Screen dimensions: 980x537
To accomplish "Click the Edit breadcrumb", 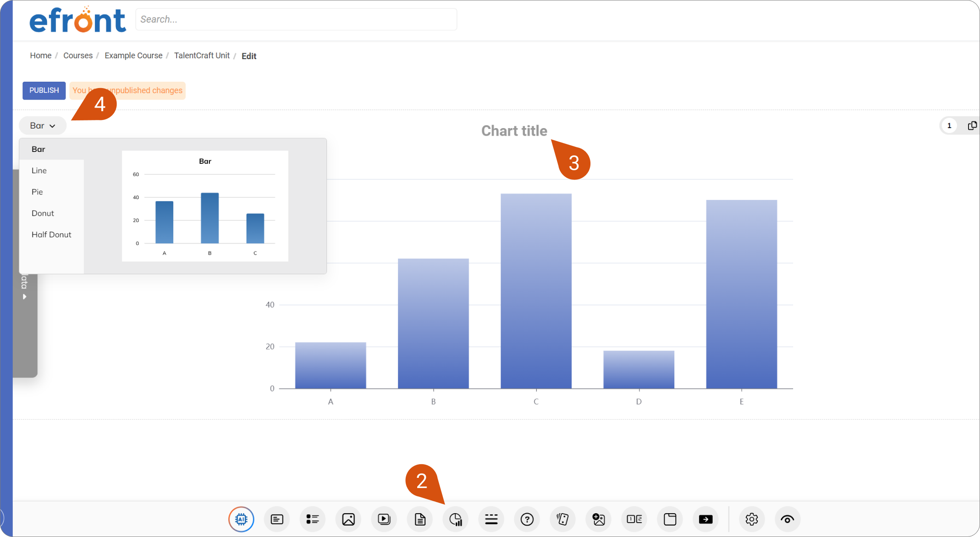I will click(249, 56).
